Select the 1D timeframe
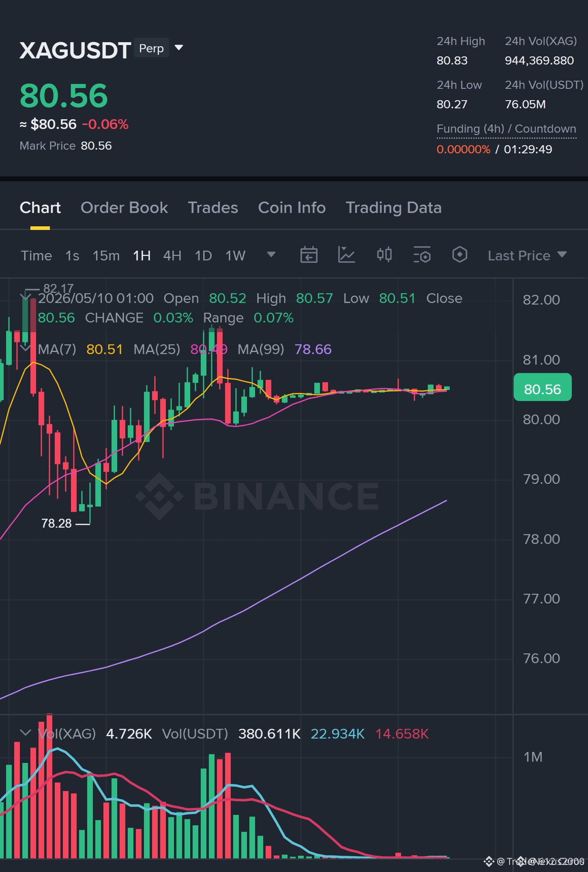Image resolution: width=588 pixels, height=872 pixels. 204,256
